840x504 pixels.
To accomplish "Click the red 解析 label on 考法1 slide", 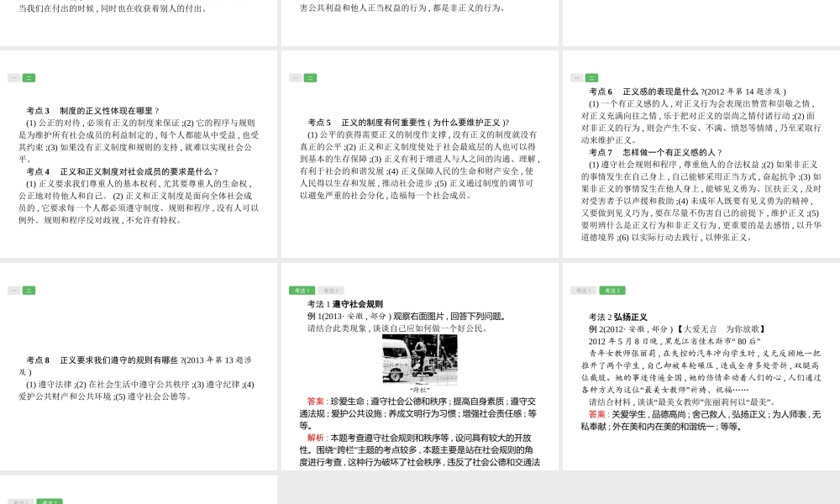I will point(316,438).
